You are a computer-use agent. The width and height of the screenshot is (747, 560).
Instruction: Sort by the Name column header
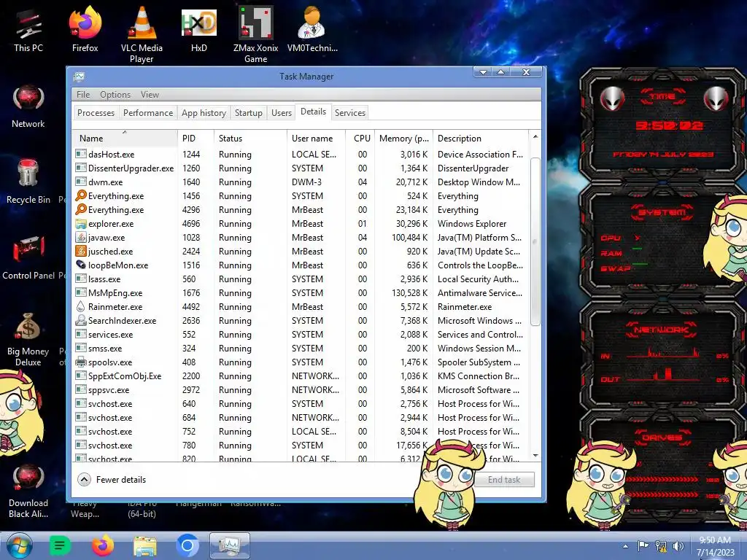[125, 138]
